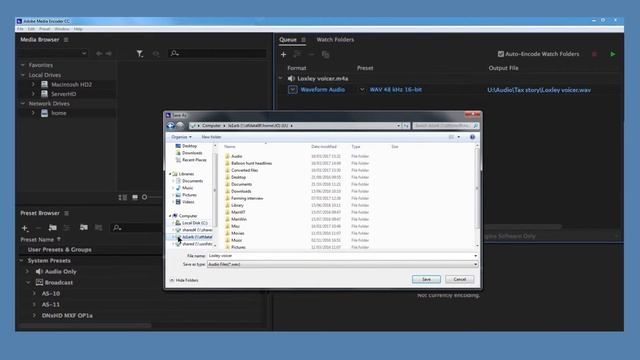This screenshot has width=640, height=360.
Task: Click the Macintosh HD2 drive icon
Action: click(44, 84)
